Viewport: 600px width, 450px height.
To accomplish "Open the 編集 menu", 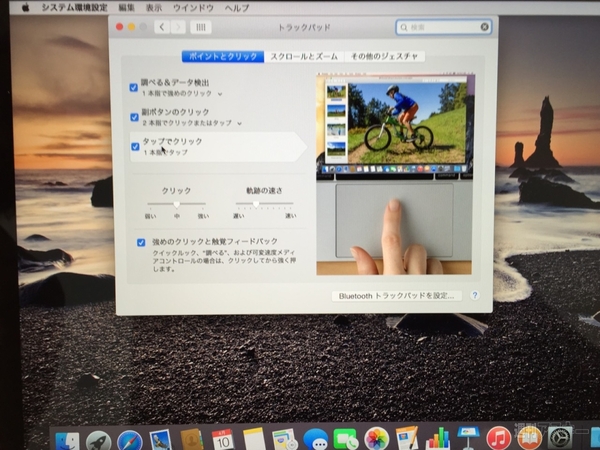I will point(126,7).
